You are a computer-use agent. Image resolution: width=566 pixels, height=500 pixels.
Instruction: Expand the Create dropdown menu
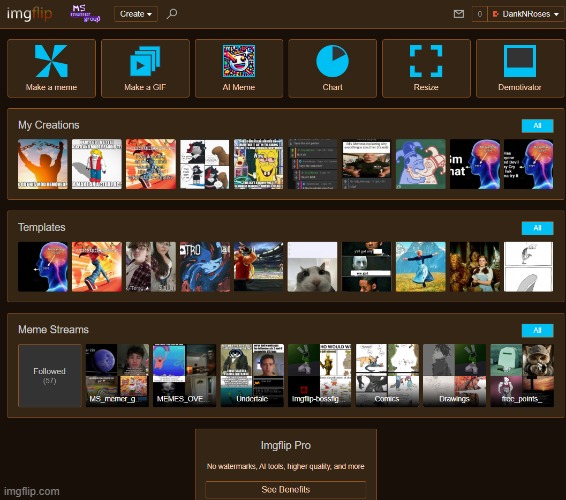(x=136, y=14)
